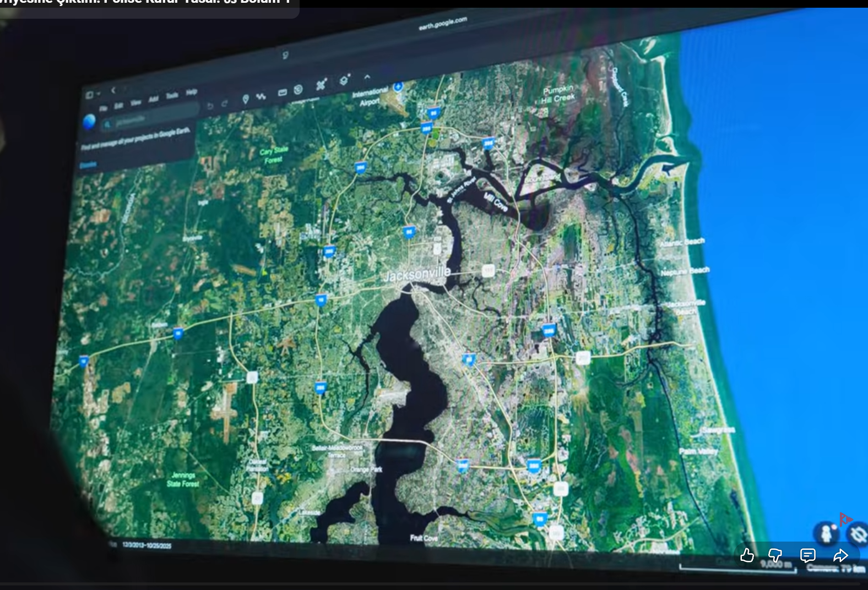868x590 pixels.
Task: Click the imagery date range text
Action: (x=147, y=545)
